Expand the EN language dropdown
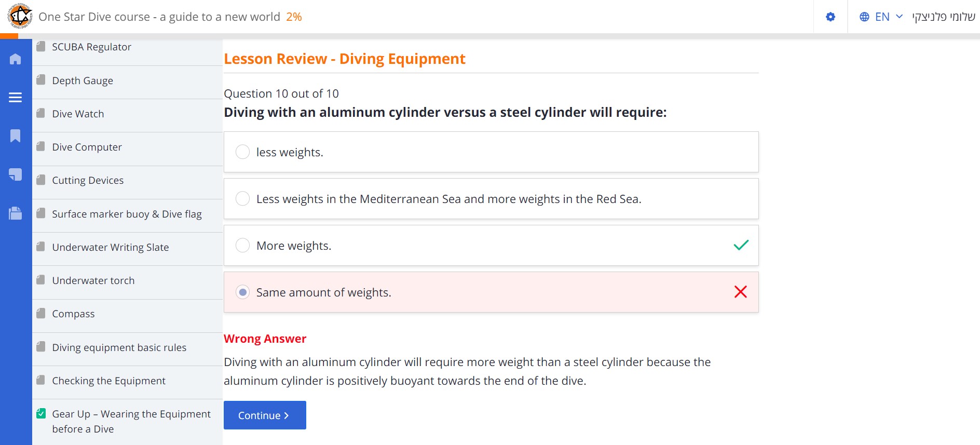This screenshot has height=445, width=980. pyautogui.click(x=889, y=17)
